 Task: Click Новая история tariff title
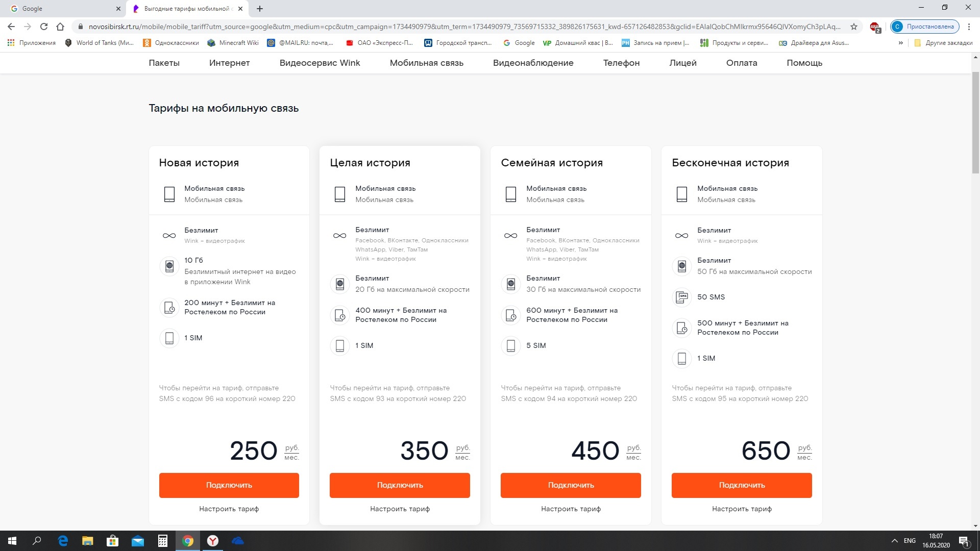[199, 163]
